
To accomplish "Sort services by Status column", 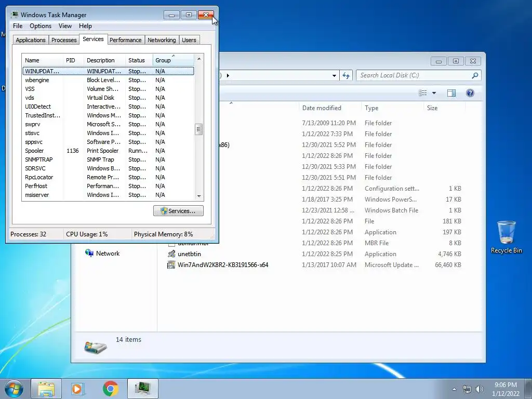I will point(139,60).
